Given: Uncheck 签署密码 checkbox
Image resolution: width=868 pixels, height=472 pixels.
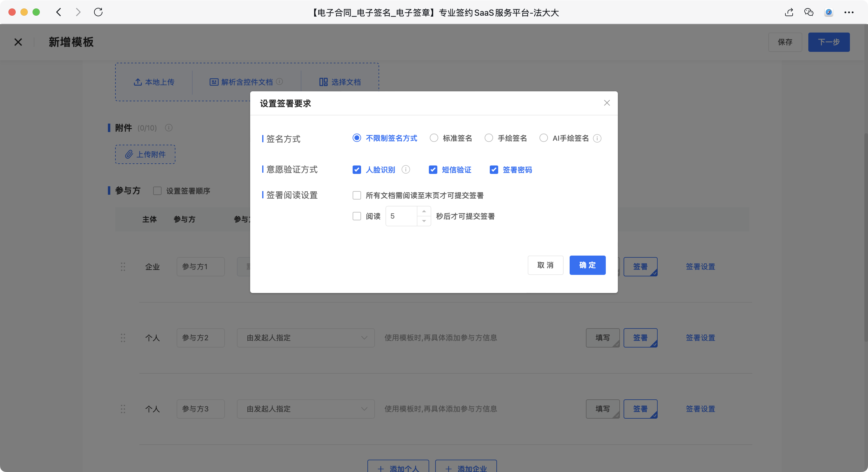Looking at the screenshot, I should click(x=494, y=170).
